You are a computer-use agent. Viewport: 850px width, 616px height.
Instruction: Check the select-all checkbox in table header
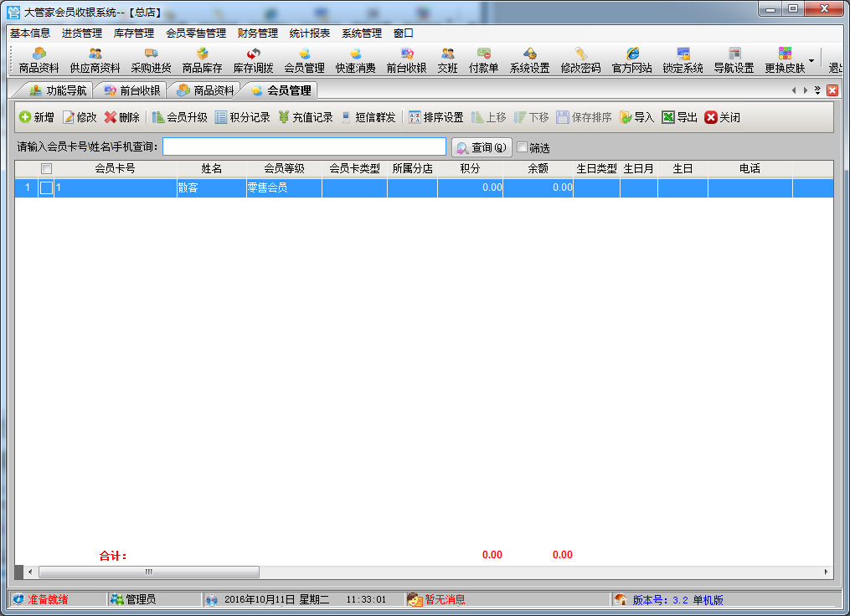(46, 168)
